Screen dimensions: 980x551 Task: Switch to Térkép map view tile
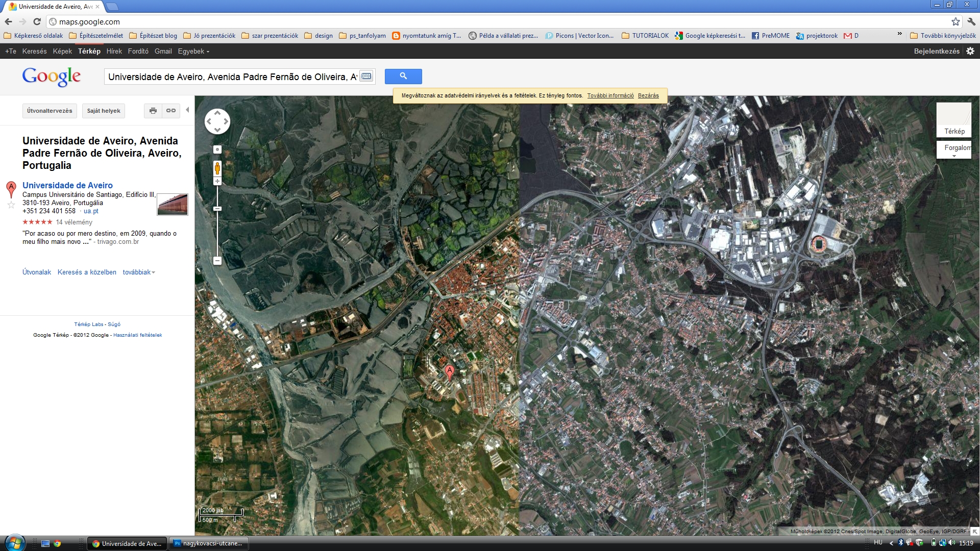pos(954,120)
